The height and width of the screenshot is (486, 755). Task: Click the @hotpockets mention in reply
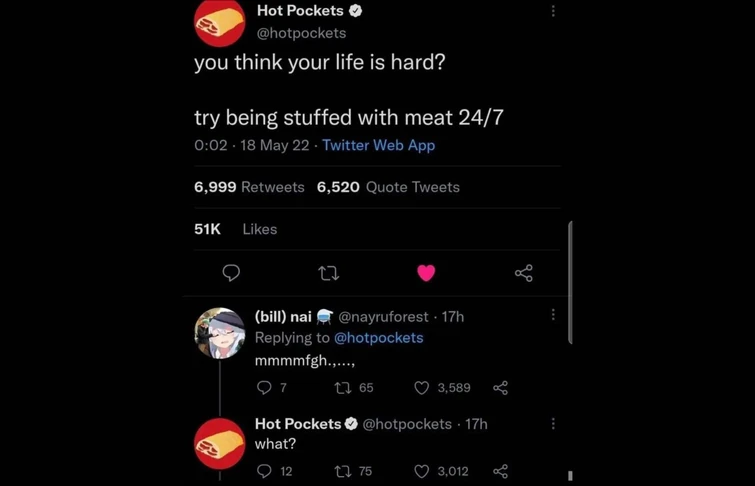(x=378, y=338)
